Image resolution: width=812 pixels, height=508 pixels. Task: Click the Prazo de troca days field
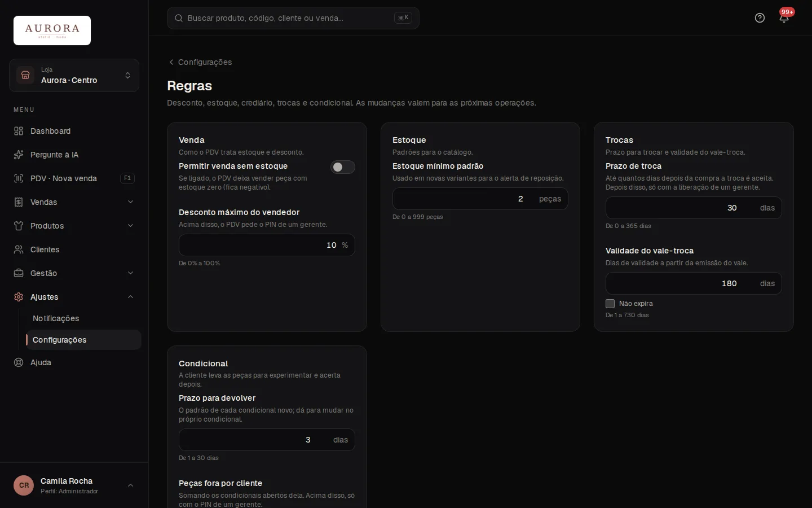click(694, 208)
